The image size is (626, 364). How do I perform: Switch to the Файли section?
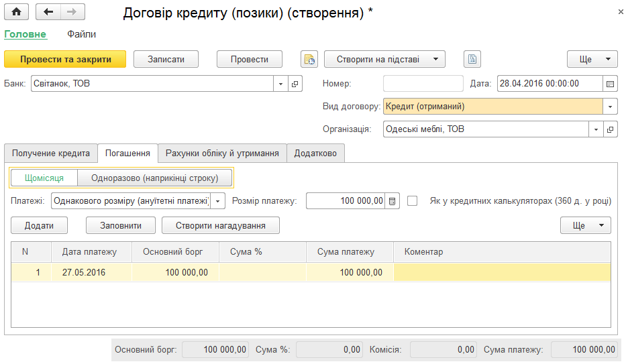[x=81, y=34]
